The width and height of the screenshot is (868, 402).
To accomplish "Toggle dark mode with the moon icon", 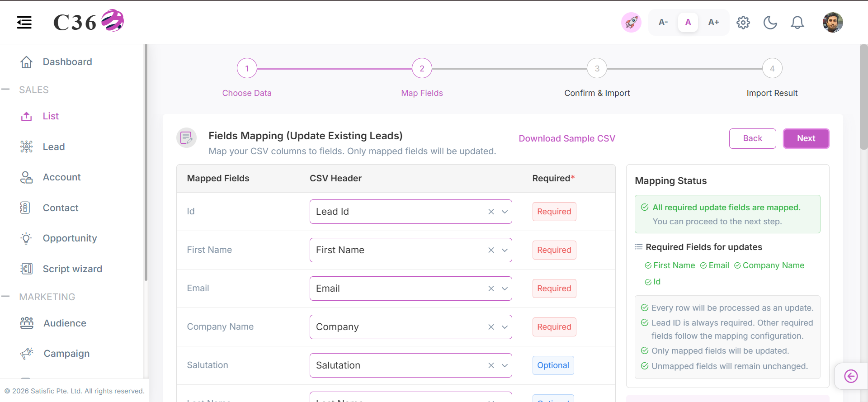I will click(x=770, y=23).
